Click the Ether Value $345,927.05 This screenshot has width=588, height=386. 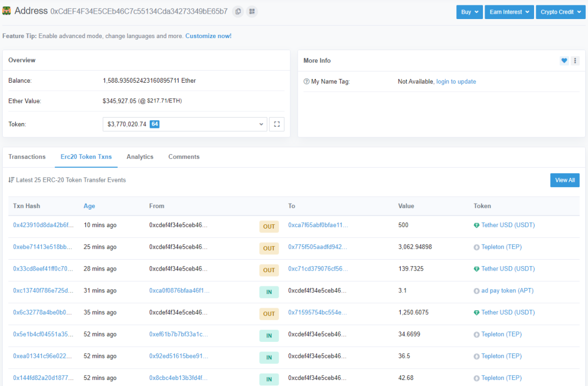click(x=119, y=101)
